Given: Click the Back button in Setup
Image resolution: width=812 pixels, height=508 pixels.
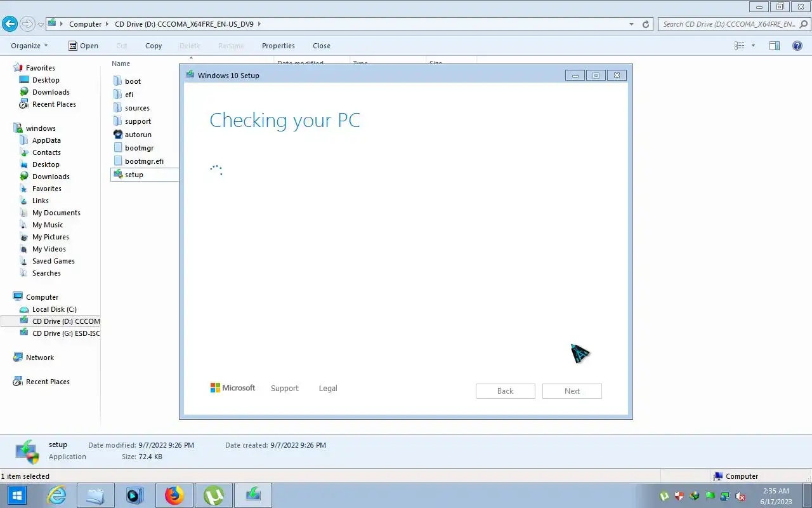Looking at the screenshot, I should point(506,391).
